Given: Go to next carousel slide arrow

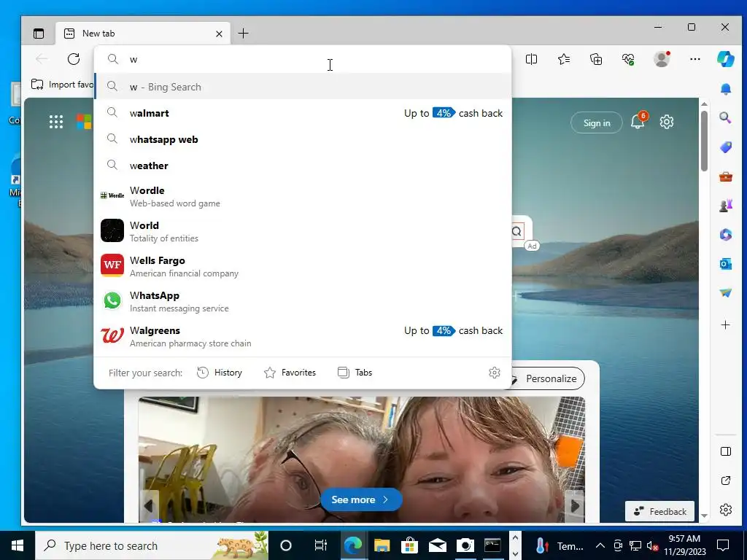Looking at the screenshot, I should [576, 506].
